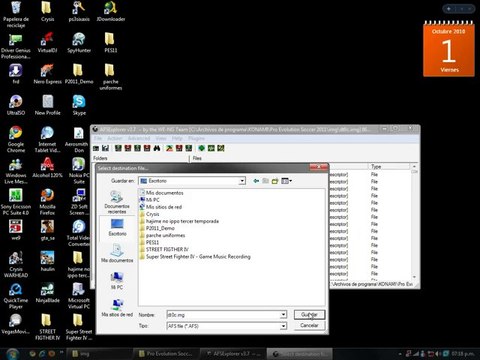
Task: Select parche uniformes folder in file list
Action: [162, 235]
